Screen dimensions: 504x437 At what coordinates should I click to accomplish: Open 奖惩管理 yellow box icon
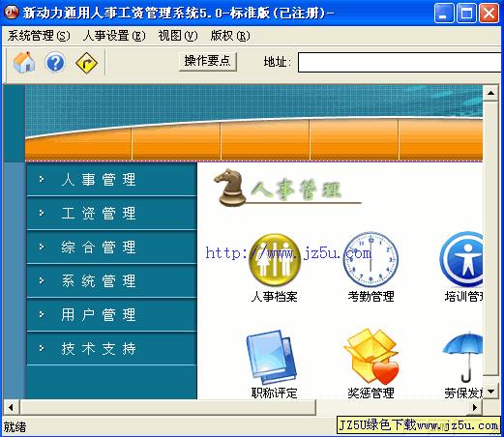(371, 357)
